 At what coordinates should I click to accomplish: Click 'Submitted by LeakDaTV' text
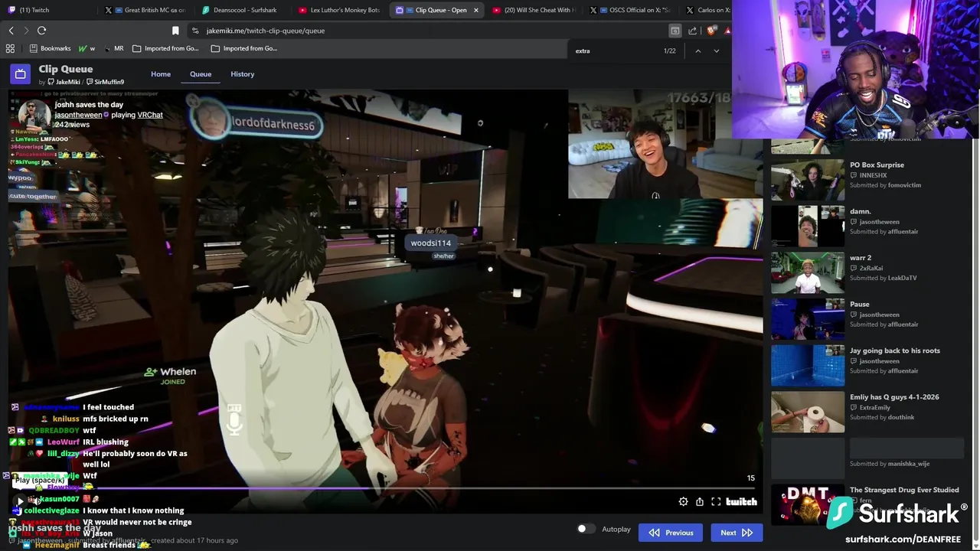click(x=883, y=278)
